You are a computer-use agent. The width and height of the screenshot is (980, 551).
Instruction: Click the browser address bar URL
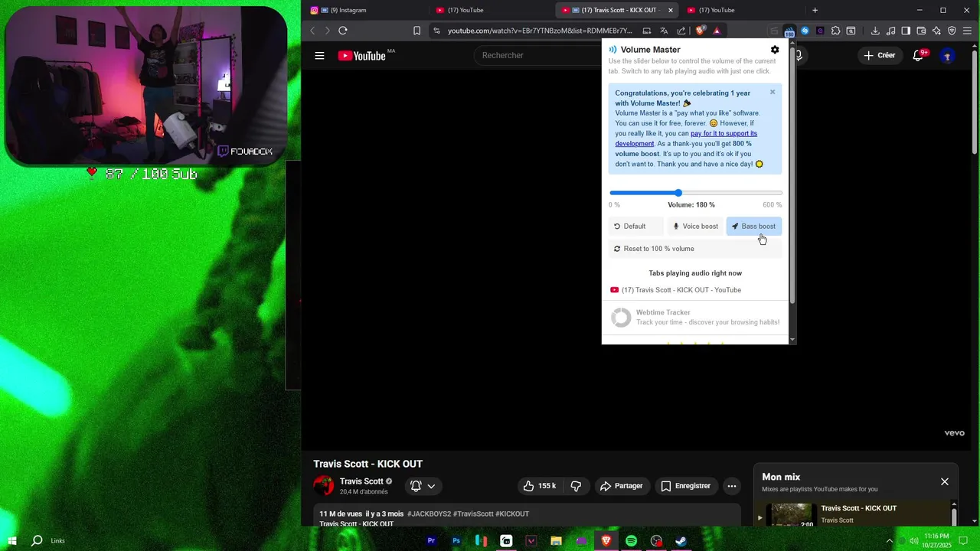540,31
